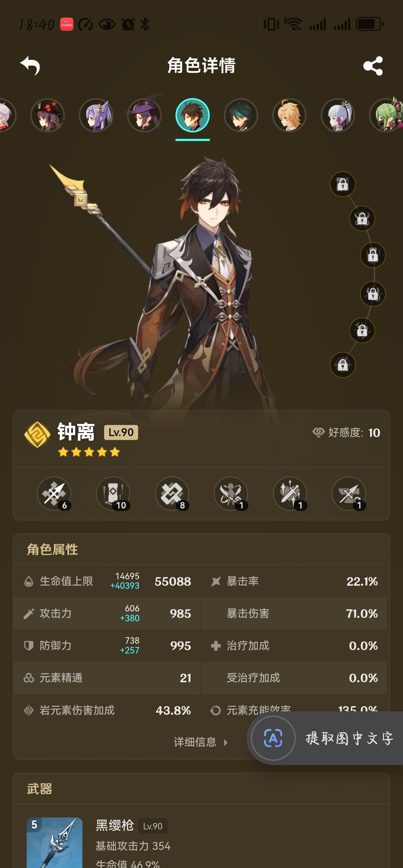Expand 详细信息 detailed info
Screen dimensions: 403x868
(201, 742)
